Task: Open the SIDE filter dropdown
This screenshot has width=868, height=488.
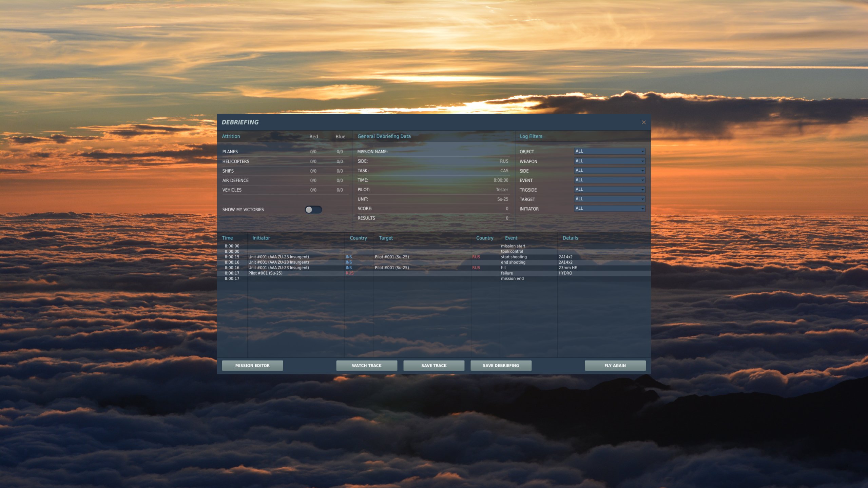Action: pos(609,171)
